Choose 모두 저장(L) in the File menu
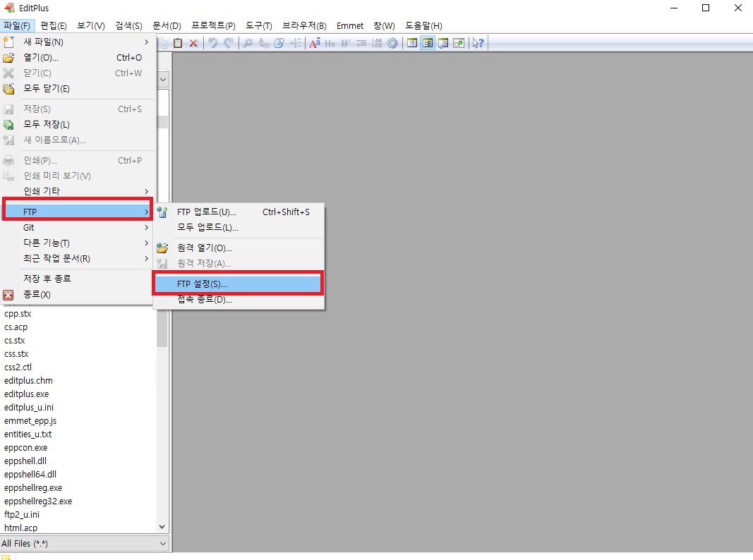 tap(78, 124)
